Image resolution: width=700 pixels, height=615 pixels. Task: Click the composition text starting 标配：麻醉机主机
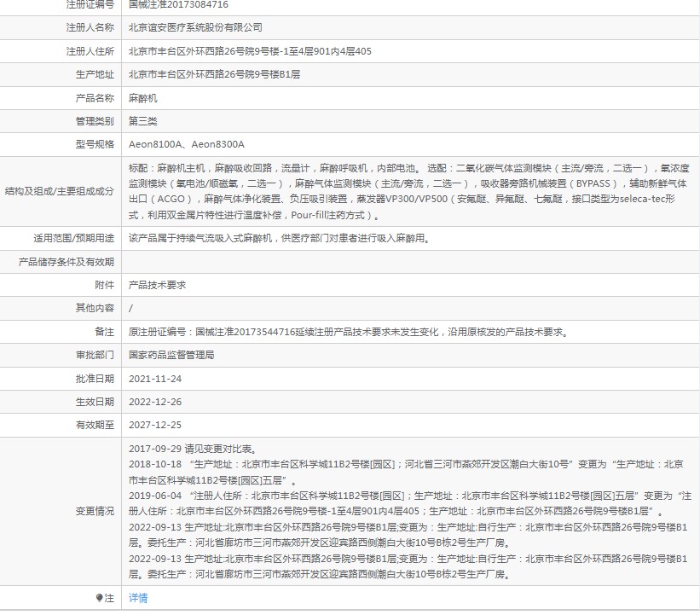pyautogui.click(x=408, y=192)
